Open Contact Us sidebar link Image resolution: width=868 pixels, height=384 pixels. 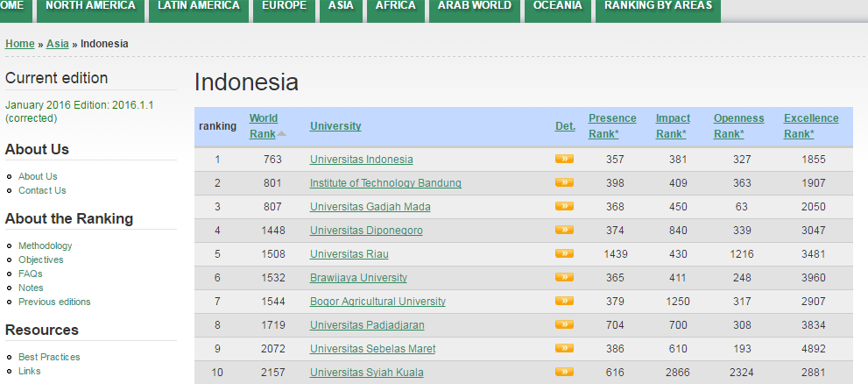click(42, 190)
